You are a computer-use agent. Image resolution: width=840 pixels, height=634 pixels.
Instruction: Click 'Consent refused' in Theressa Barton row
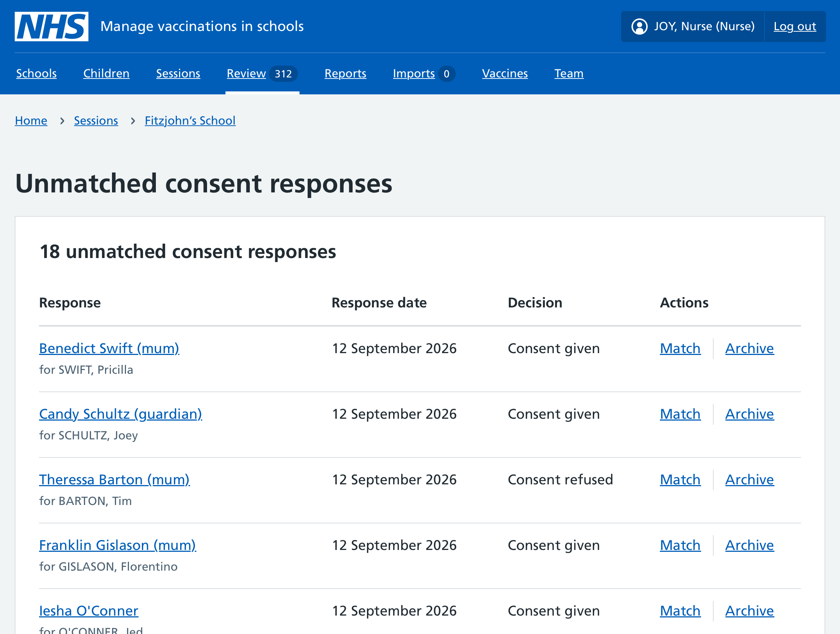560,480
